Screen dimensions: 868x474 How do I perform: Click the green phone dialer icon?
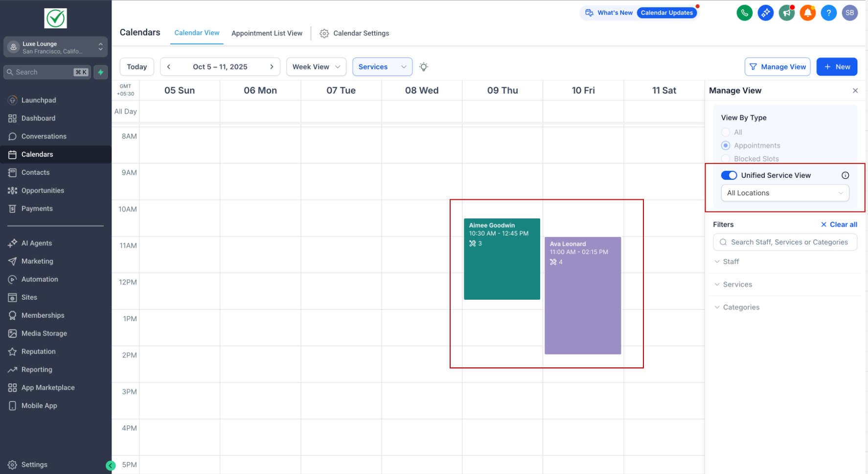coord(744,13)
